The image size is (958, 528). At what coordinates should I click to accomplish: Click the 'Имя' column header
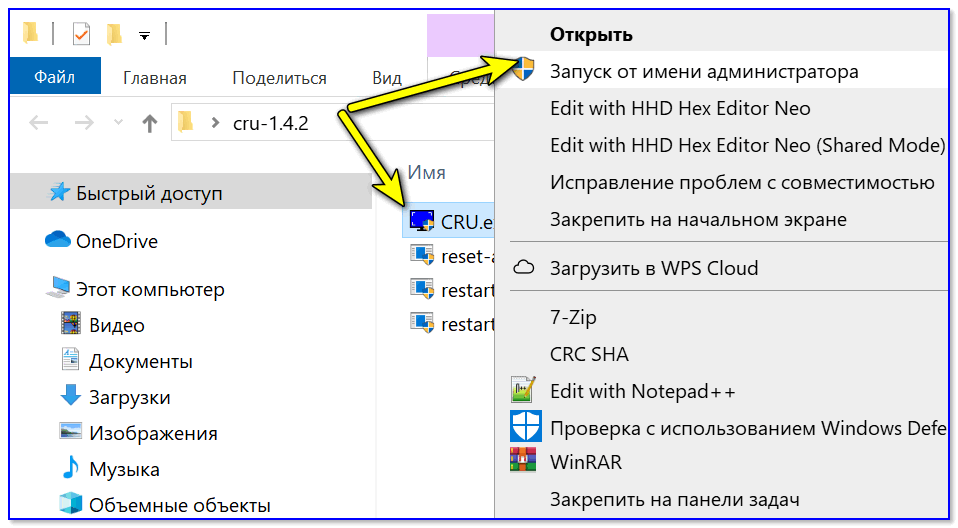point(427,172)
